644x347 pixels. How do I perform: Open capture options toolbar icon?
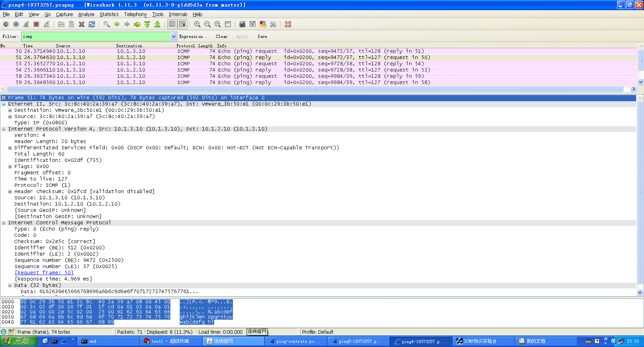16,24
